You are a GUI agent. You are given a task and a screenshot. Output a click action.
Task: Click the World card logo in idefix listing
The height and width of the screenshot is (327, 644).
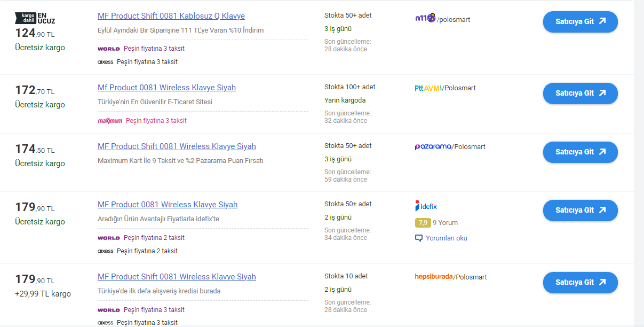point(109,238)
